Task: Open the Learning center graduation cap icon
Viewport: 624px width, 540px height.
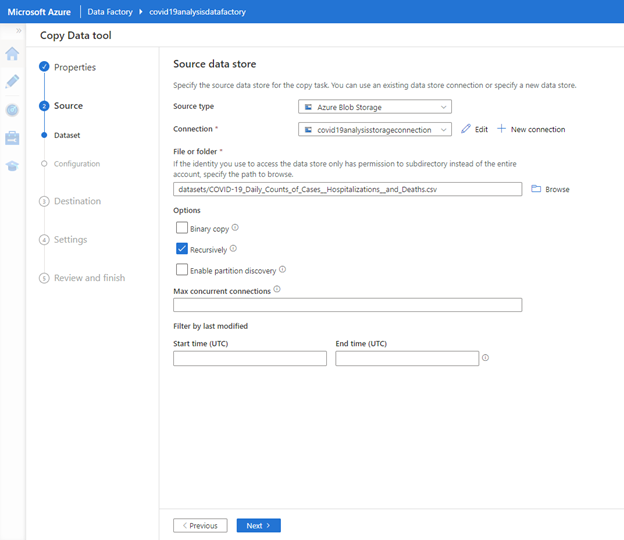Action: 12,166
